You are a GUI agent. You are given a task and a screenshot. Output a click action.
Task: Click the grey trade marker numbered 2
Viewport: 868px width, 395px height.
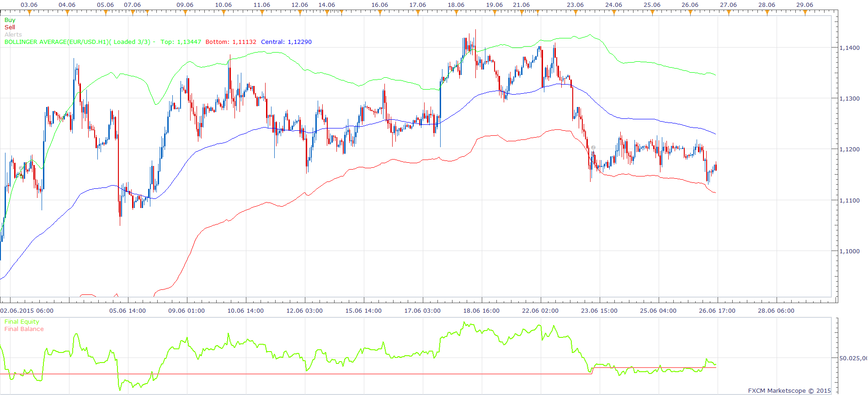[x=593, y=147]
